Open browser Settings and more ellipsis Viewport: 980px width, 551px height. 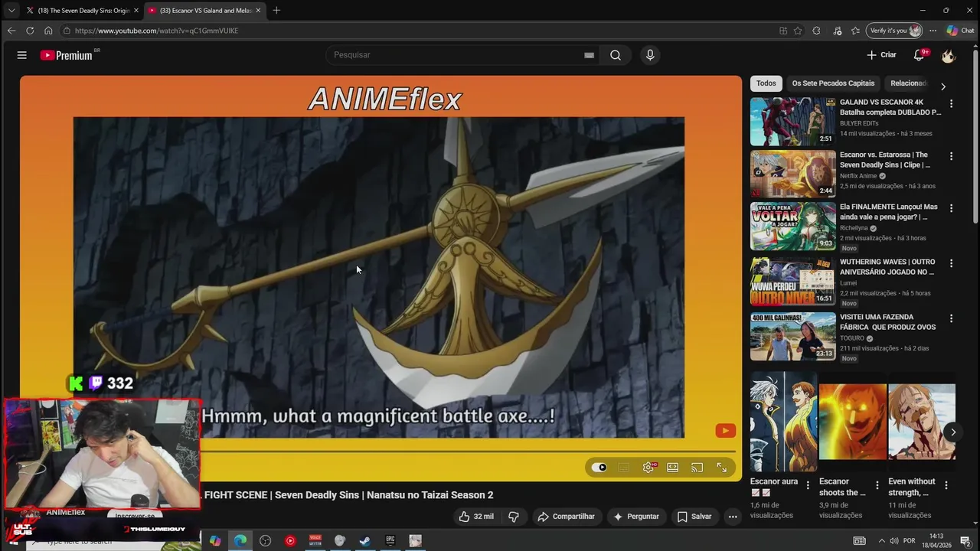point(933,31)
